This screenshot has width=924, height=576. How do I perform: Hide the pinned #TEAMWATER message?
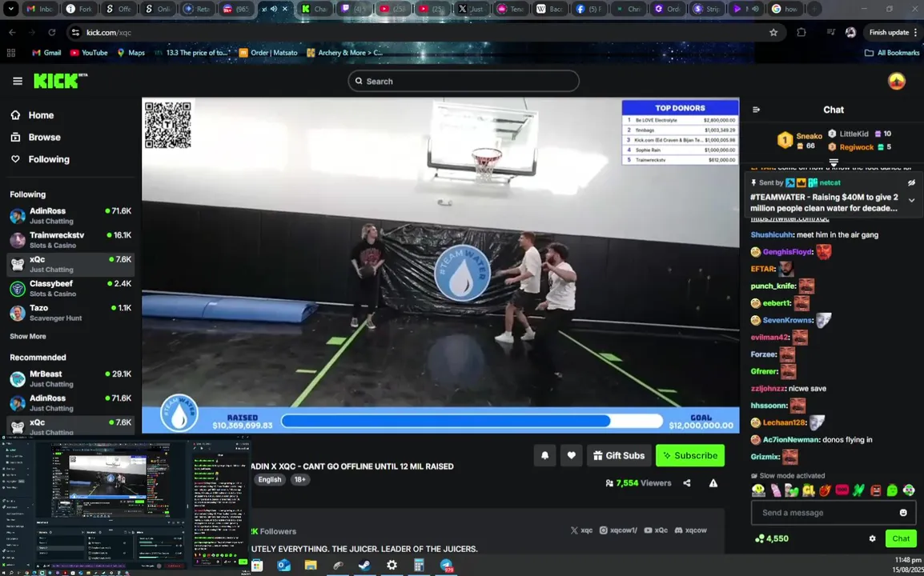[911, 182]
